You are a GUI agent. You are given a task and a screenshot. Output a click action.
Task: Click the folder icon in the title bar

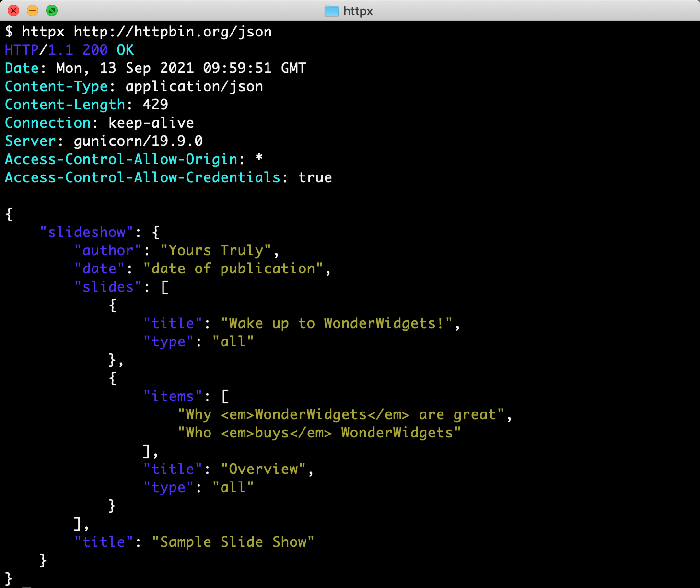coord(331,11)
